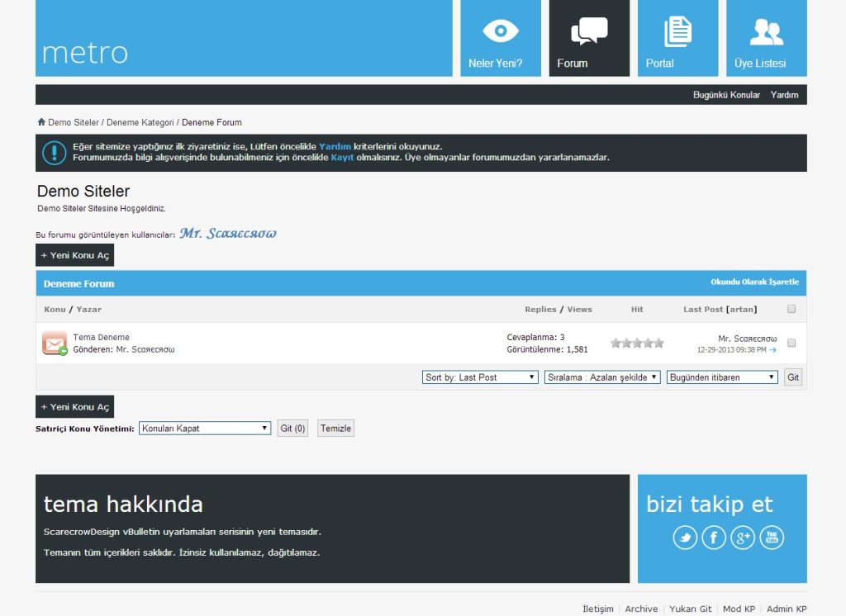This screenshot has height=616, width=846.
Task: Open the Tema Deneme thread link
Action: tap(101, 337)
